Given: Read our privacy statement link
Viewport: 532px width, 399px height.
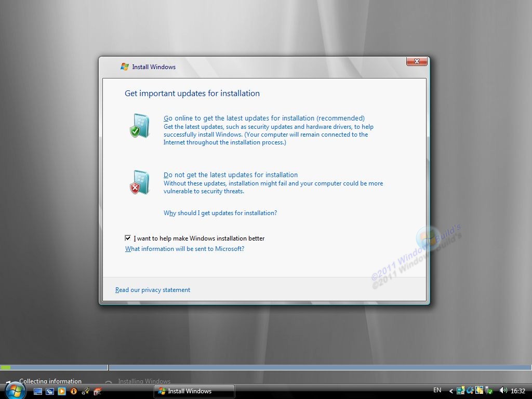Looking at the screenshot, I should click(x=153, y=290).
